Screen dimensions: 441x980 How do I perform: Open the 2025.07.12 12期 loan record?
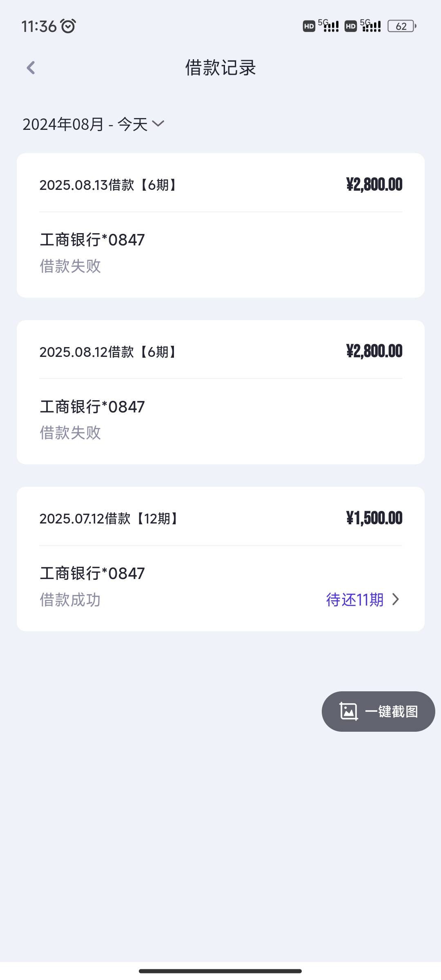pos(220,559)
